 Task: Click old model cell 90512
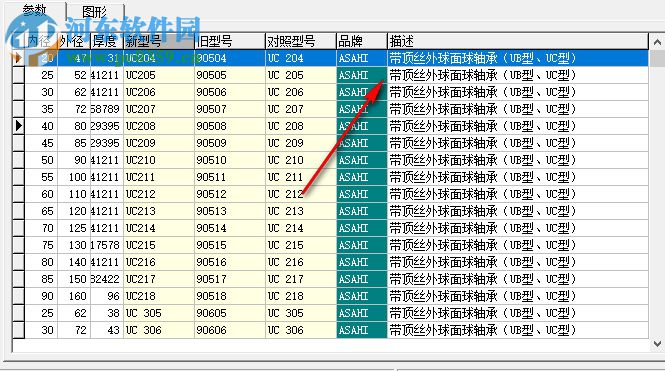[x=230, y=194]
